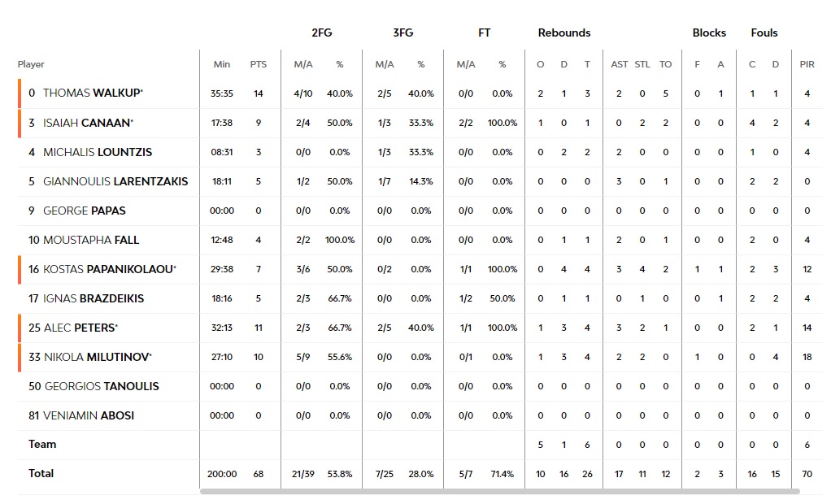The width and height of the screenshot is (831, 504).
Task: Open Thomas Walkup's player page
Action: click(91, 93)
